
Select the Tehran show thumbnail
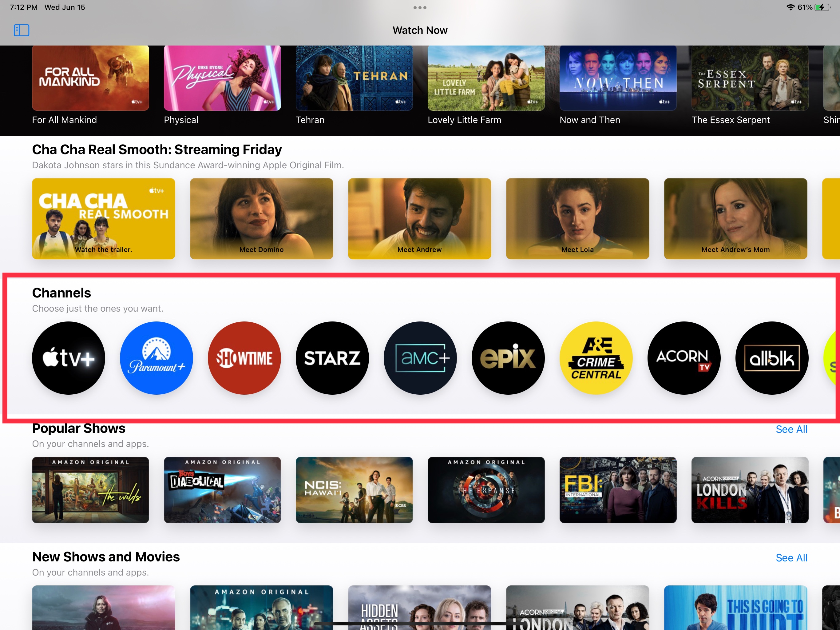pyautogui.click(x=354, y=78)
